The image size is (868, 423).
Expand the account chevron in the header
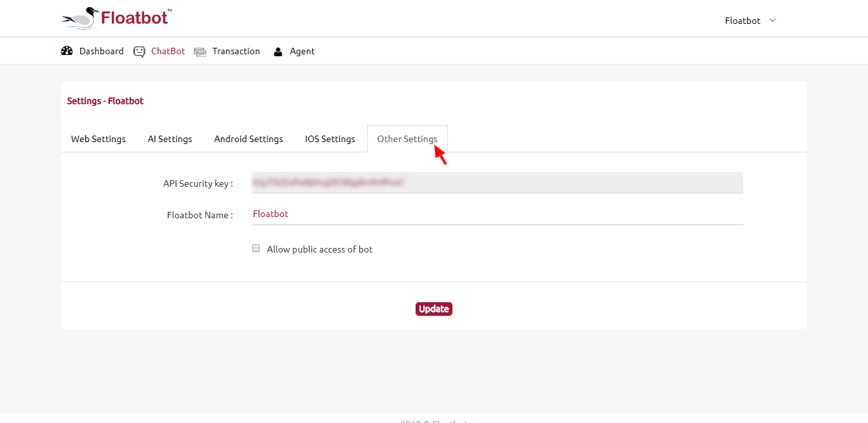772,21
